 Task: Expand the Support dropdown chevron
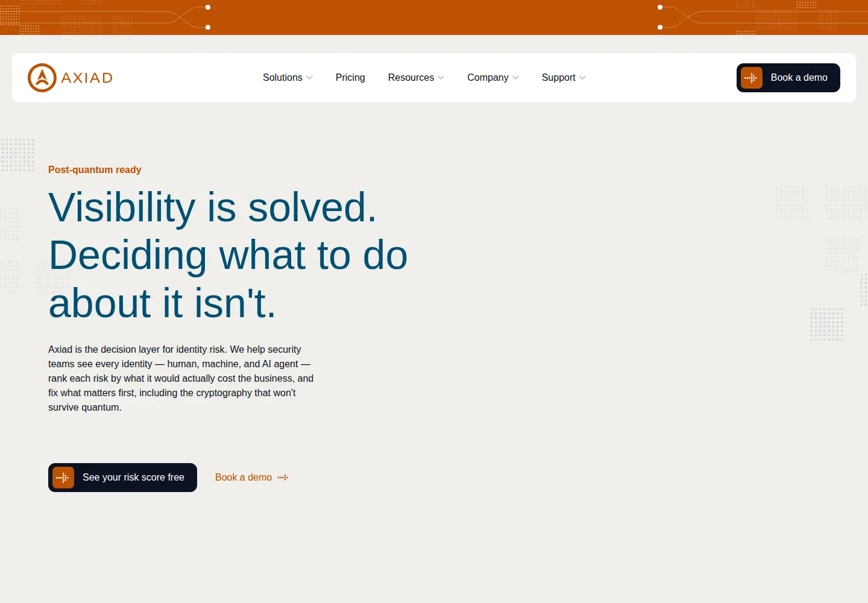point(582,78)
